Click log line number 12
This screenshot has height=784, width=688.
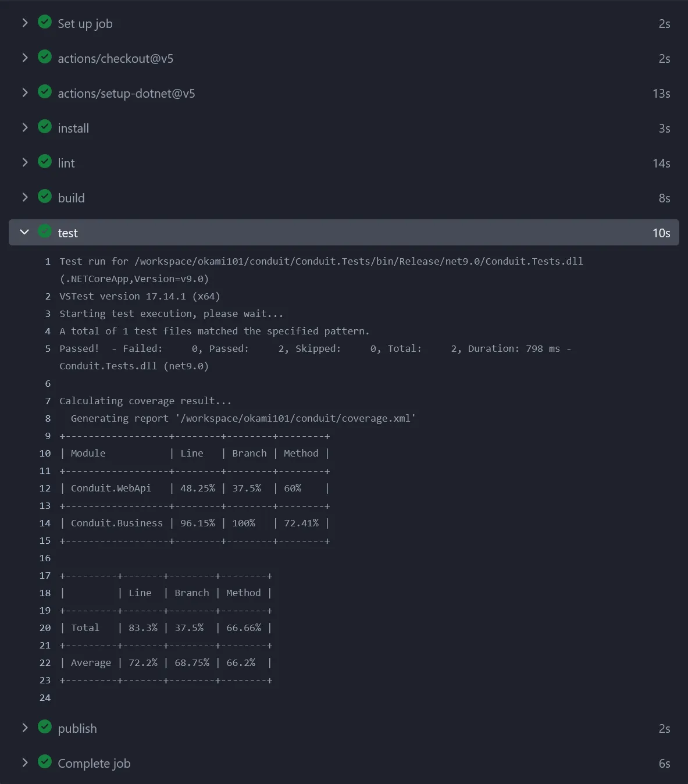(x=45, y=489)
